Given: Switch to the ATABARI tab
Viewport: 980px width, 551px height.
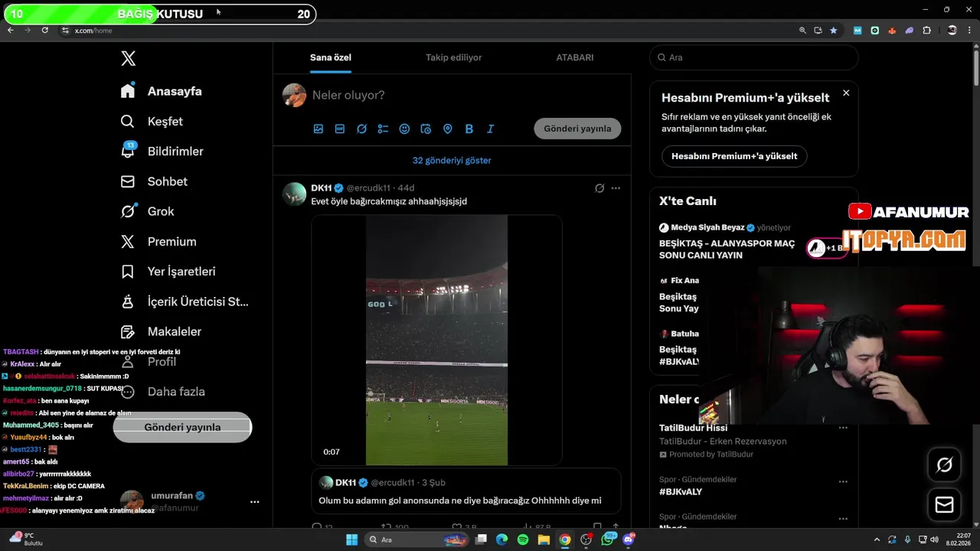Looking at the screenshot, I should (x=575, y=57).
